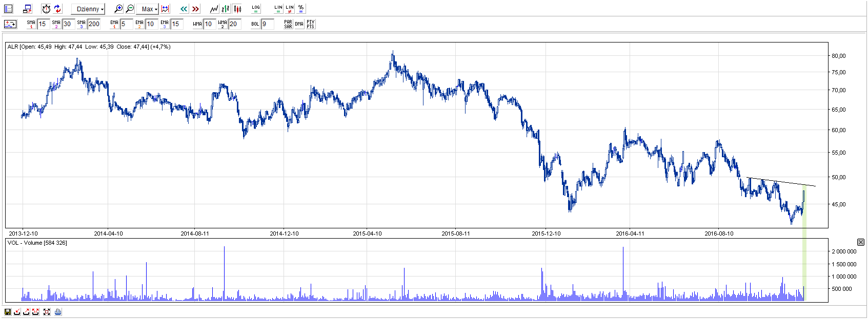Viewport: 868px width, 319px height.
Task: Click the fullscreen frame icon
Action: tap(47, 312)
